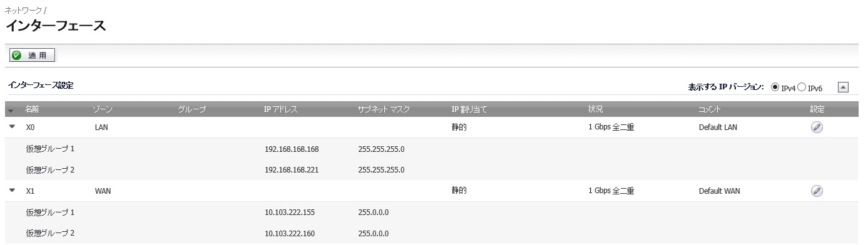Click the 状況 column header
The height and width of the screenshot is (245, 868).
point(595,109)
